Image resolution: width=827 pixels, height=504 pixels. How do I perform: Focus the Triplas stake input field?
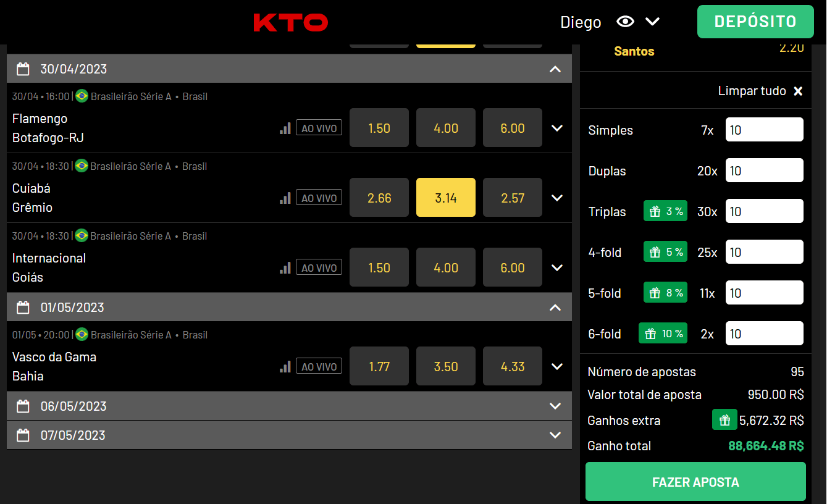(765, 211)
